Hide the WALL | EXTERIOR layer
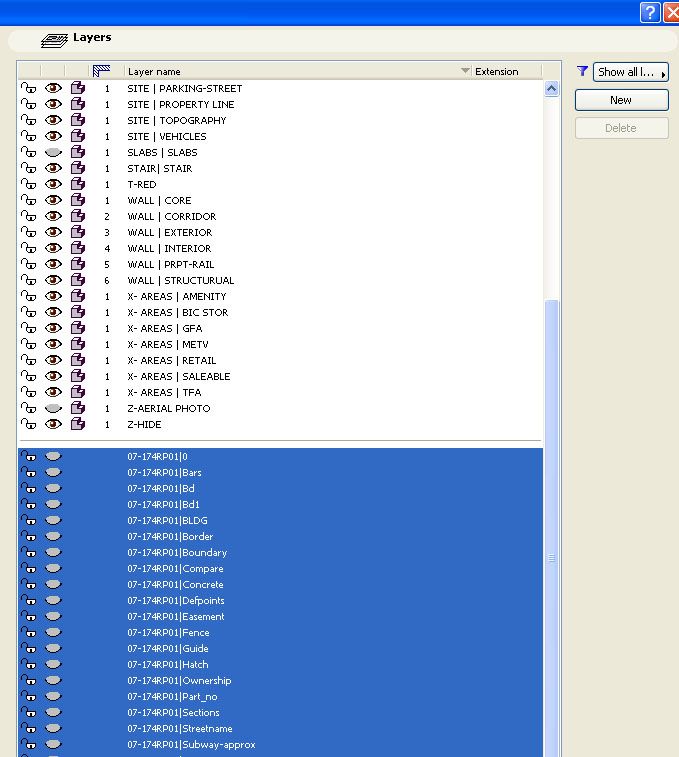 [54, 232]
